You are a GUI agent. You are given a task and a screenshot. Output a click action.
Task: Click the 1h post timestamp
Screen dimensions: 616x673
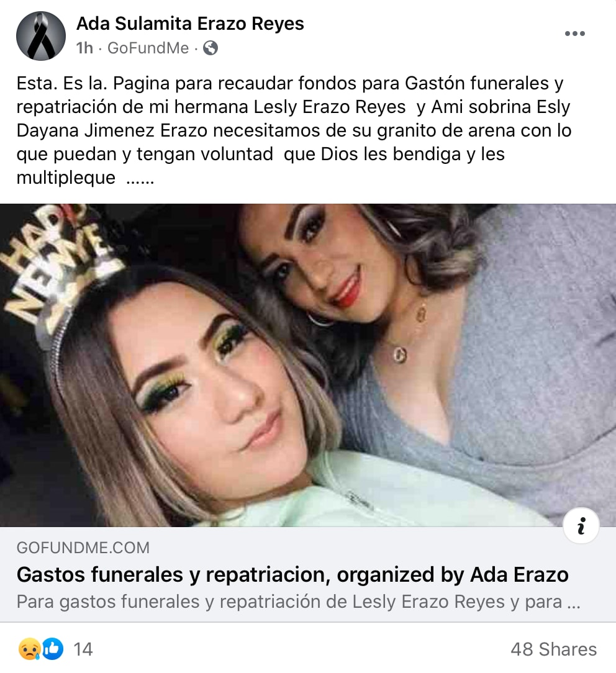point(84,48)
